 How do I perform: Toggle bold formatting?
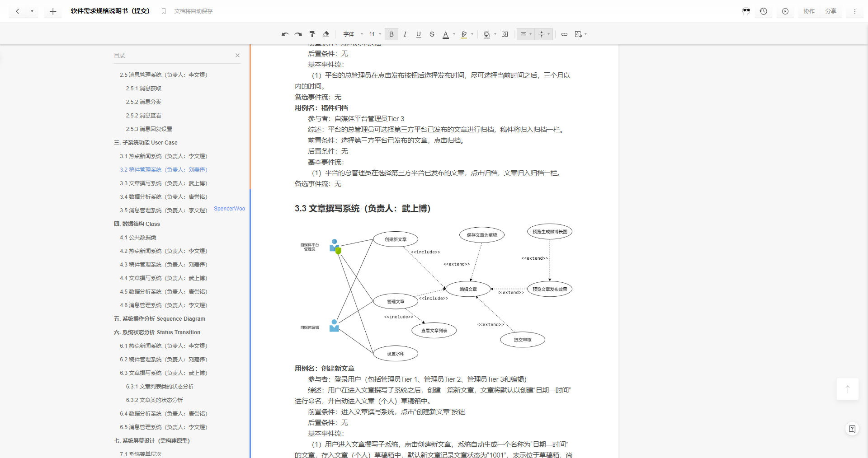[x=392, y=34]
